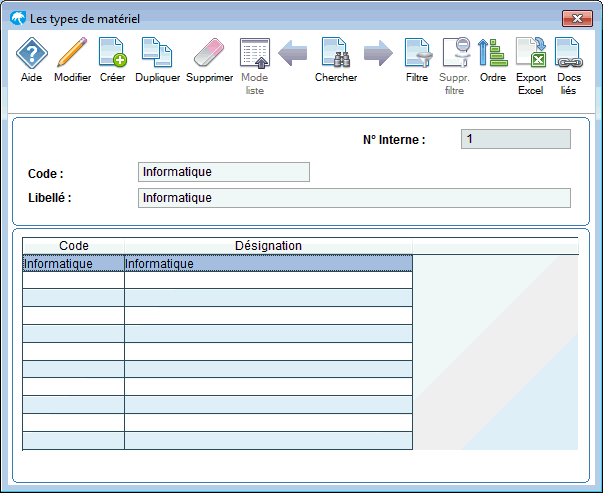
Task: Create a new record with Créer
Action: [x=113, y=52]
